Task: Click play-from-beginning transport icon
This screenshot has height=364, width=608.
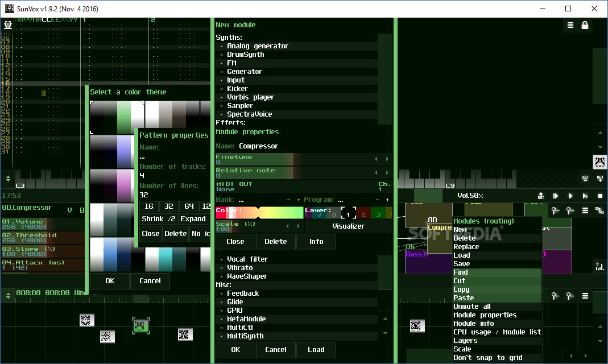Action: [x=556, y=196]
